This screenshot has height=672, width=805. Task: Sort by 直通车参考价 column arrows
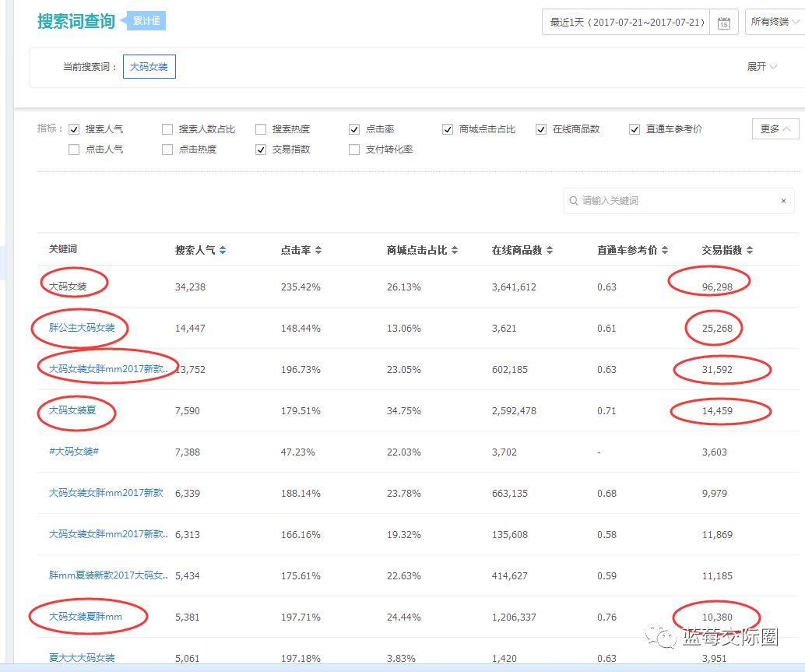665,250
